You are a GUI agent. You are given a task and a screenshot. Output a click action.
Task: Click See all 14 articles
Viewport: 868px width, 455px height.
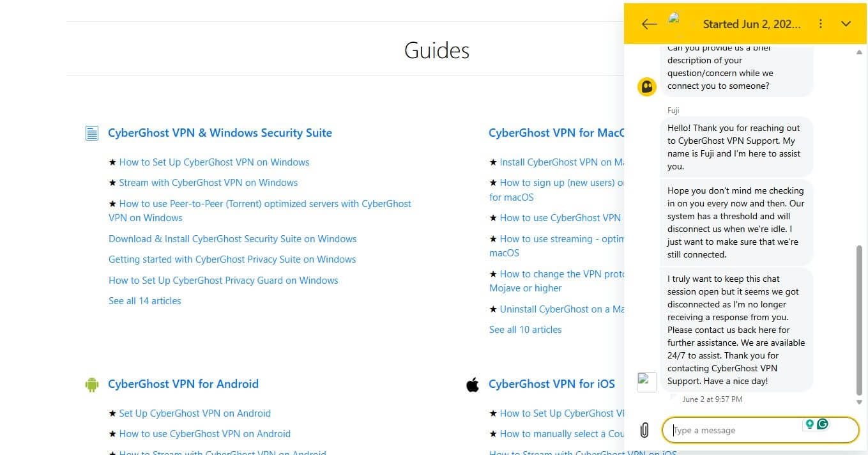[x=145, y=300]
